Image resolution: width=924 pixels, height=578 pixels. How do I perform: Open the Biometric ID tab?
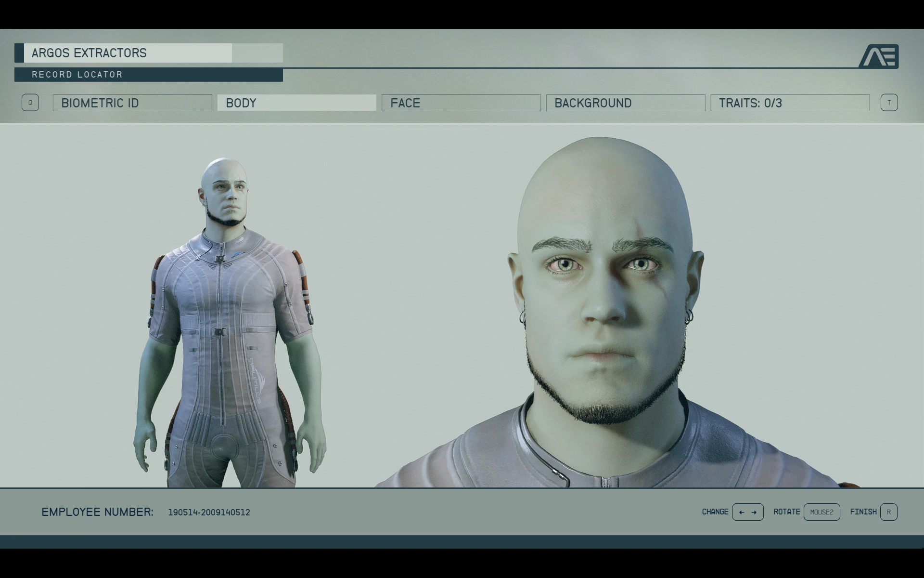point(132,103)
